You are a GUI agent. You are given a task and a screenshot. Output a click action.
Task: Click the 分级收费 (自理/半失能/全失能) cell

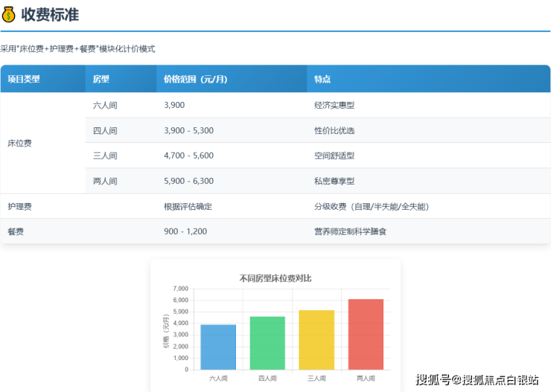372,206
